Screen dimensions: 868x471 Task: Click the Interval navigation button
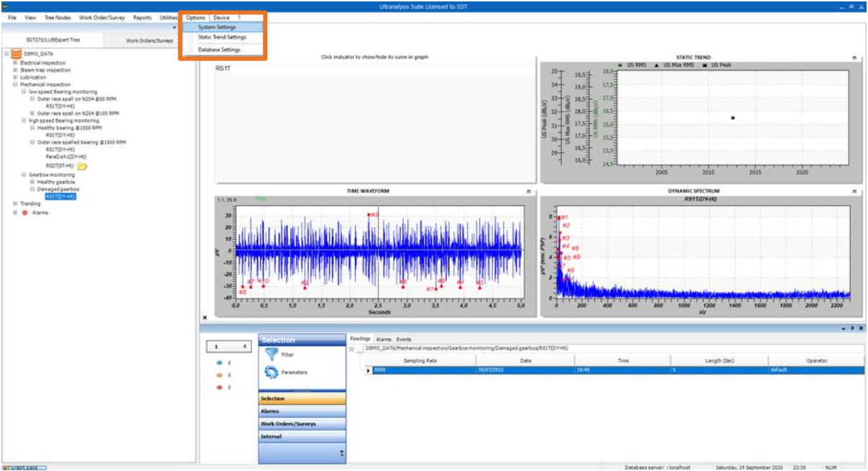click(x=302, y=436)
